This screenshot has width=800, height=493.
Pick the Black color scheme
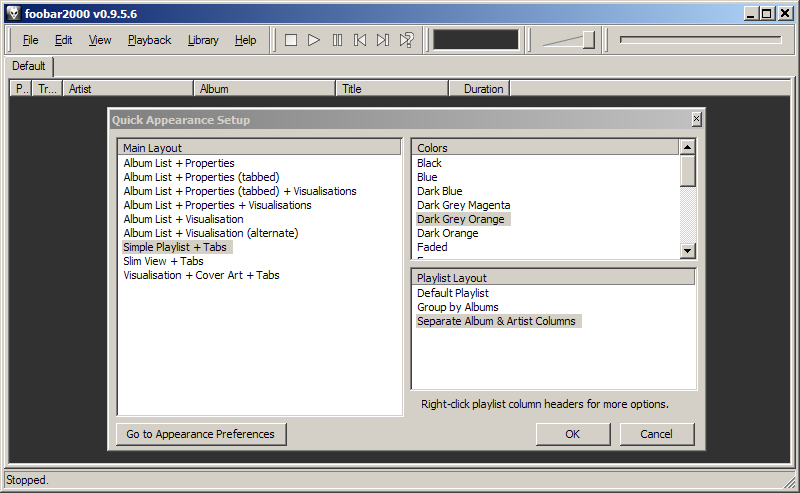point(429,163)
